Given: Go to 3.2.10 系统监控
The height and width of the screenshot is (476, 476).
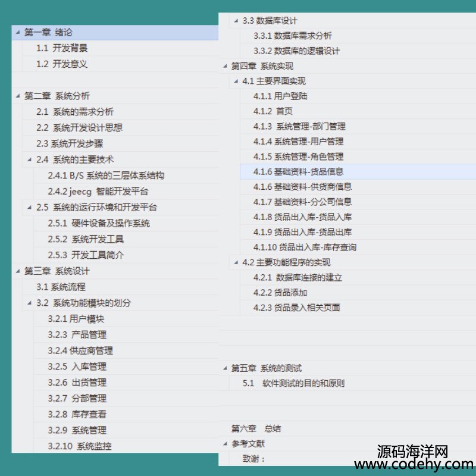Looking at the screenshot, I should pos(80,446).
